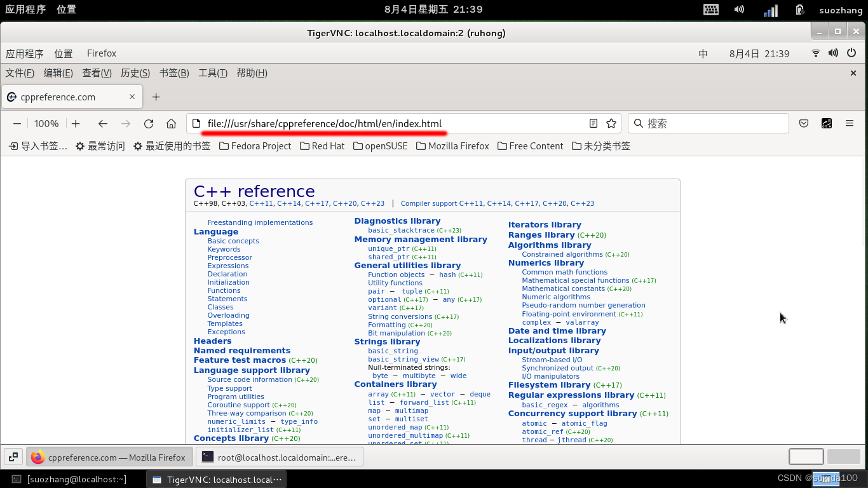Open the Fedora Project bookmark folder
Screen dimensions: 868x488
tap(254, 146)
